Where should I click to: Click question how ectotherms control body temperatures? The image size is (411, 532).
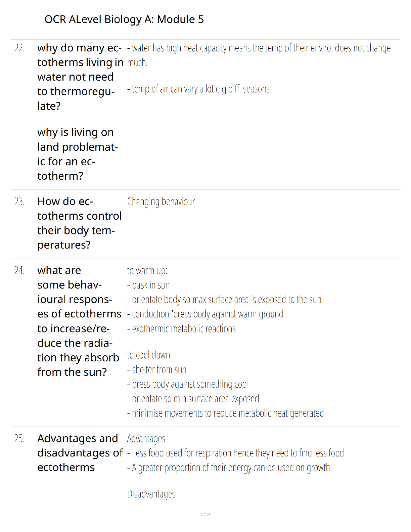pyautogui.click(x=80, y=223)
